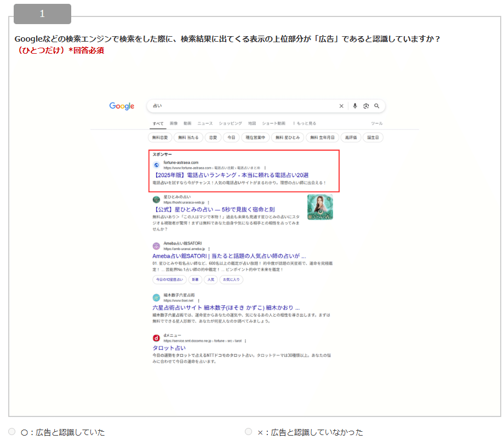Viewport: 504px width, 440px height.
Task: Open the three-dot menu for fortune-astraea.com result
Action: [265, 168]
